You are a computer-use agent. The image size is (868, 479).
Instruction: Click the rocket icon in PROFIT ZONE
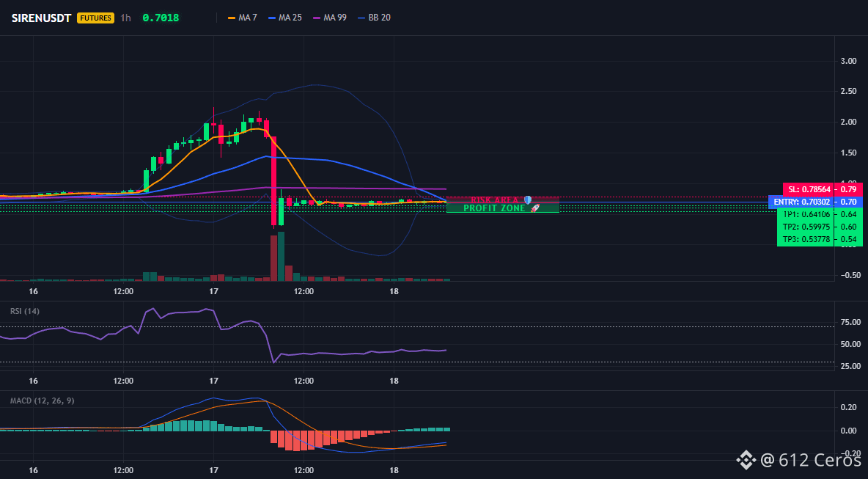[x=534, y=208]
